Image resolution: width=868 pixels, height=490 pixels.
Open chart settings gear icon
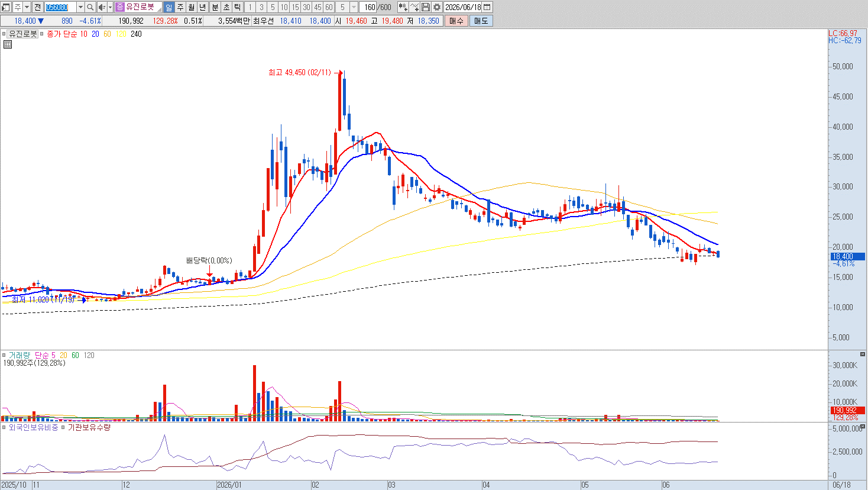(437, 7)
